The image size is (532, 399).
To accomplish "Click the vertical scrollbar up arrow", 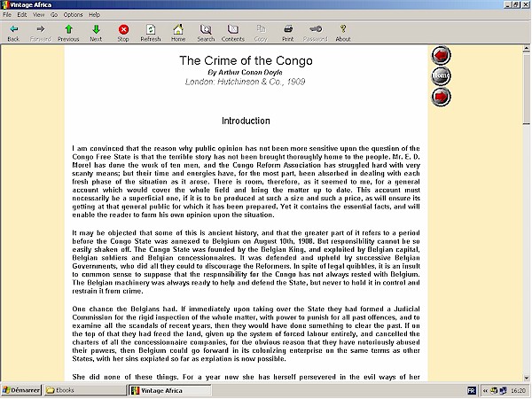I will 526,49.
